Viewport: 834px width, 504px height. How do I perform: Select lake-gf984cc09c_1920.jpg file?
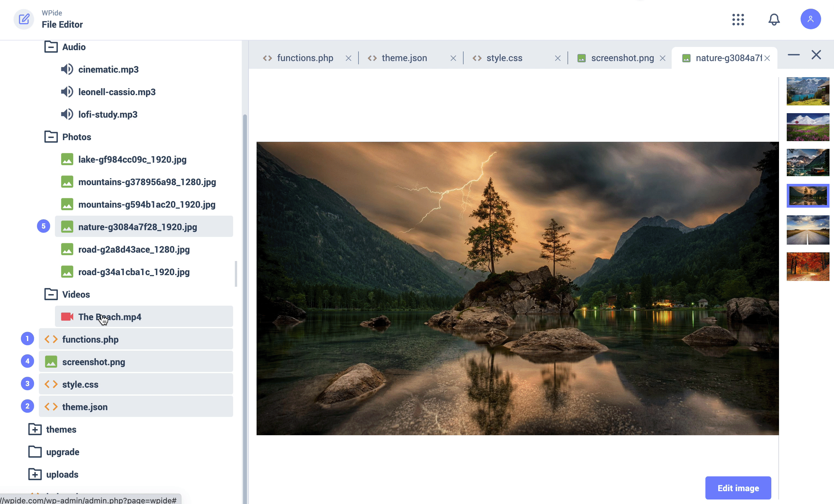tap(132, 159)
